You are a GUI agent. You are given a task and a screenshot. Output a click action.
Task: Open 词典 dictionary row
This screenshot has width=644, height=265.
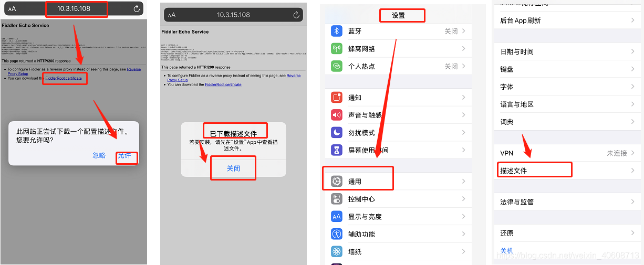point(567,122)
